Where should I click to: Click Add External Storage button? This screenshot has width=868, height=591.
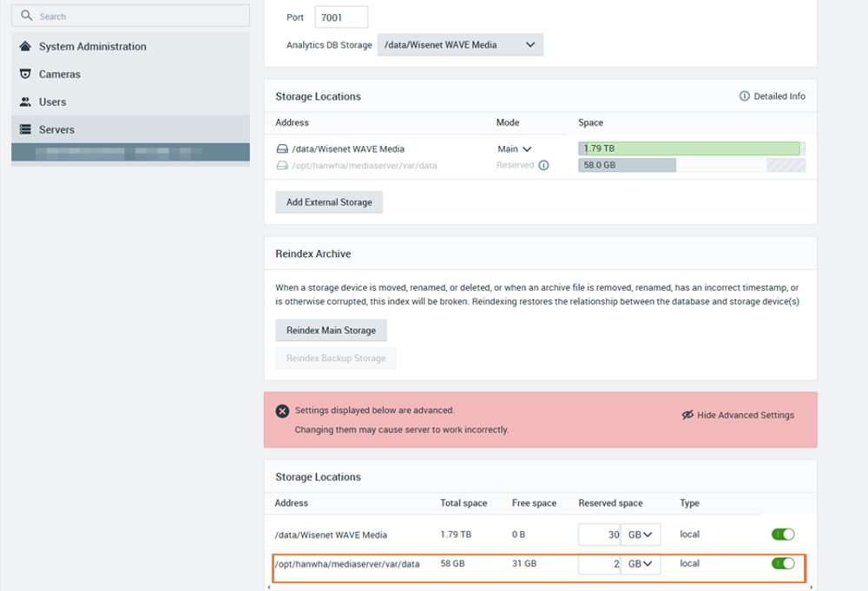click(329, 202)
